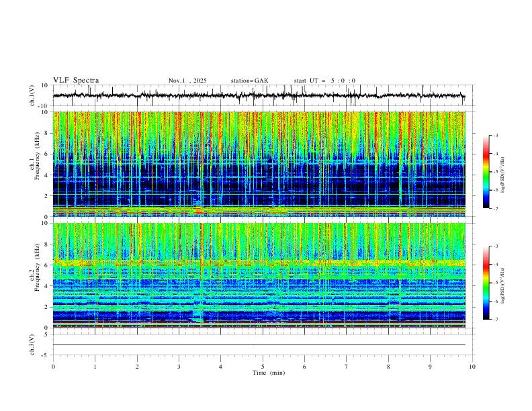Click the "ch.3(V)" axis label
Image resolution: width=532 pixels, height=411 pixels.
(x=33, y=345)
